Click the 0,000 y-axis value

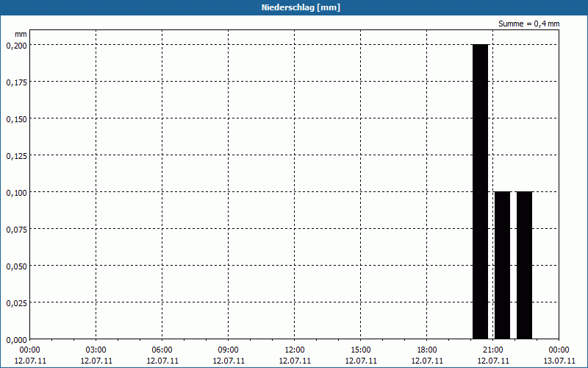[16, 339]
